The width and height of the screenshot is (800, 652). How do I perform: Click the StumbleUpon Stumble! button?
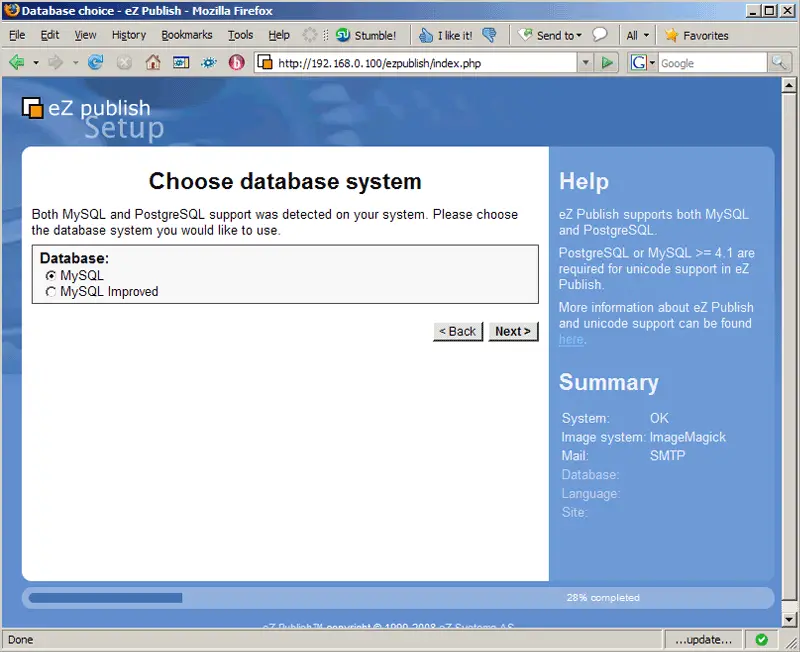(366, 35)
